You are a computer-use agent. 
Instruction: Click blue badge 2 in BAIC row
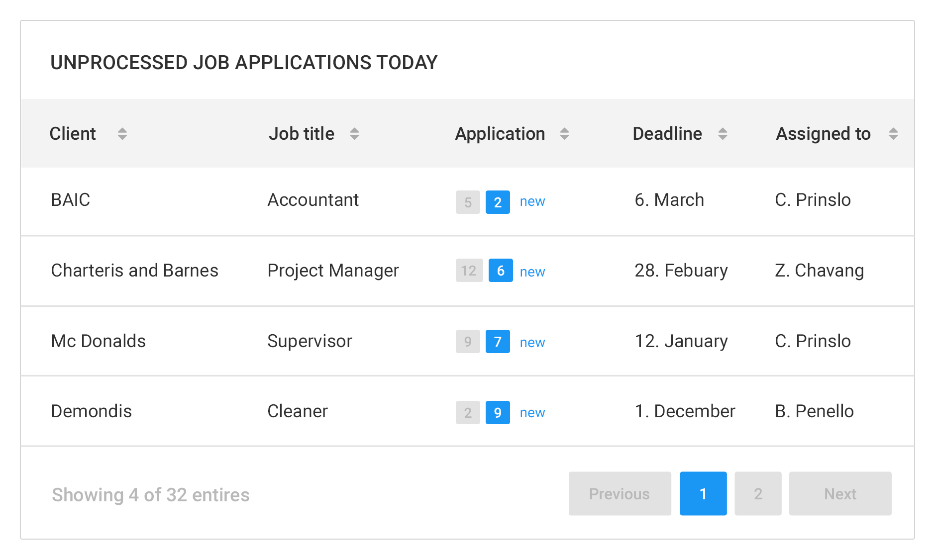point(498,202)
